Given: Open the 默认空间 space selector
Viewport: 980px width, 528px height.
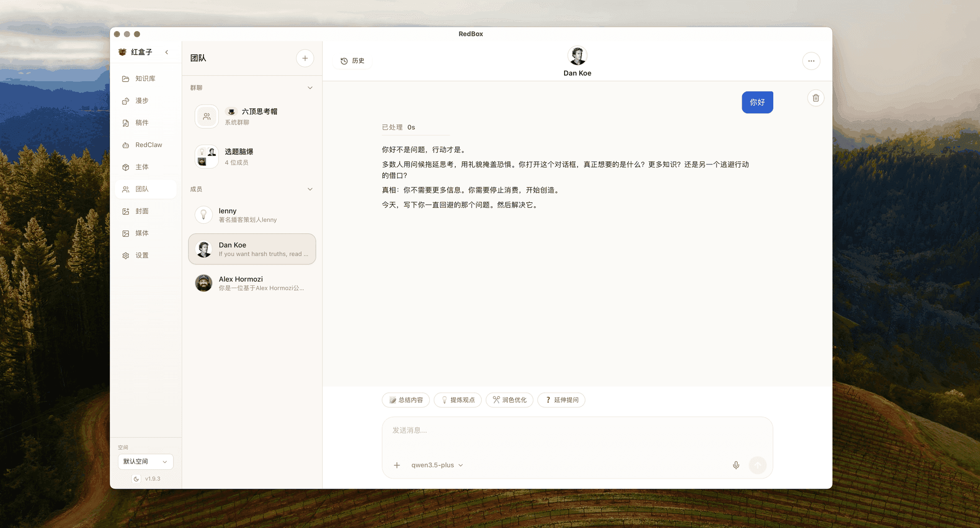Looking at the screenshot, I should click(x=145, y=461).
